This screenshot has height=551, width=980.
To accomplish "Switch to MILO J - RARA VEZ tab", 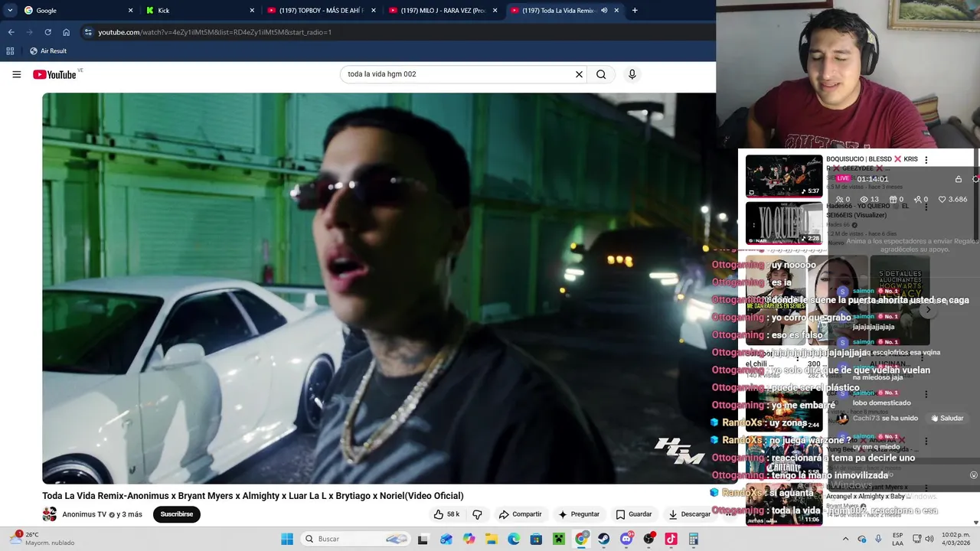I will pyautogui.click(x=442, y=10).
